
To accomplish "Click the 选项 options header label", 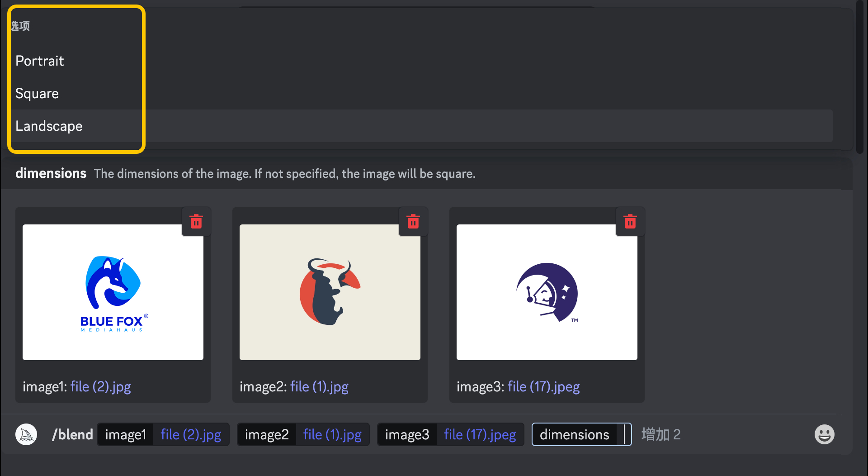I will coord(20,26).
